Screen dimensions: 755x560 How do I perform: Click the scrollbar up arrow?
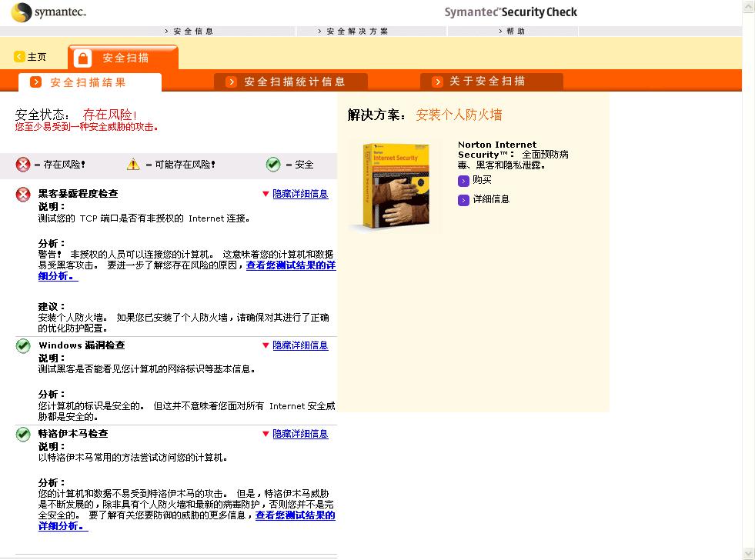(x=749, y=6)
